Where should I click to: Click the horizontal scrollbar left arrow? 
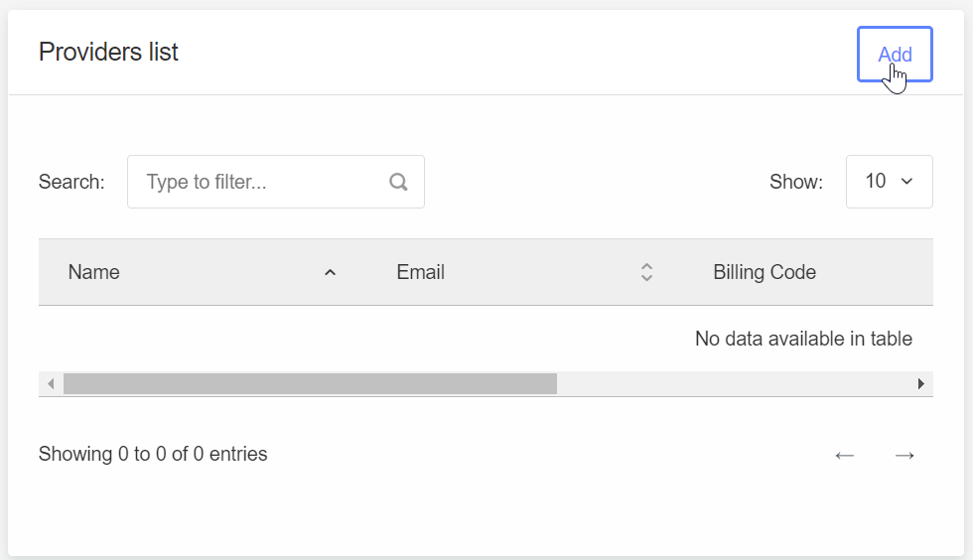pos(51,383)
